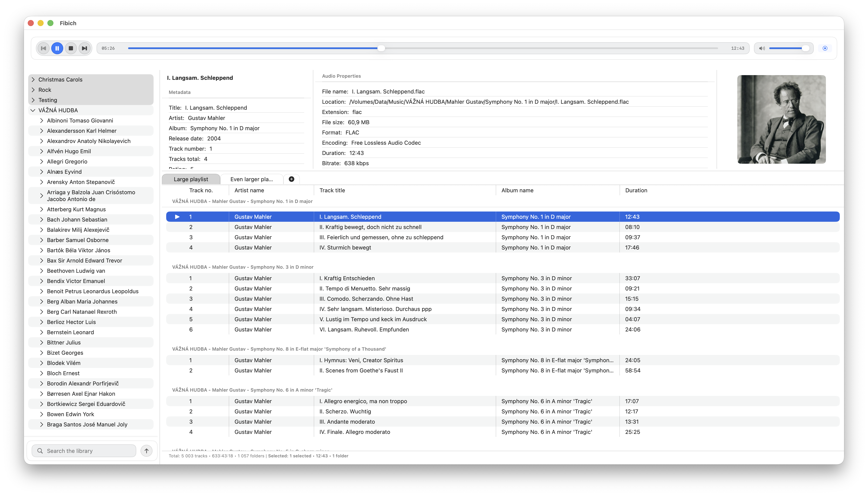Click the Bitrate 638 kbps value

click(356, 163)
